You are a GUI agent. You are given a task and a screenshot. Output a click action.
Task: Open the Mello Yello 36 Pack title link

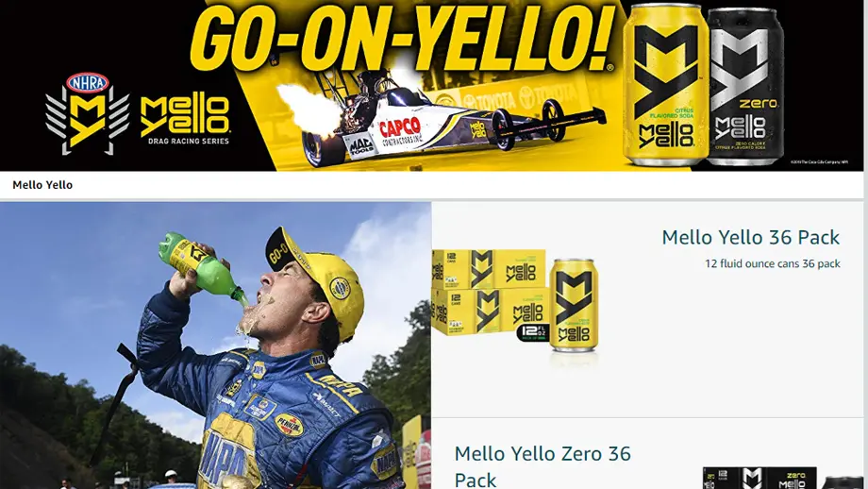(751, 238)
